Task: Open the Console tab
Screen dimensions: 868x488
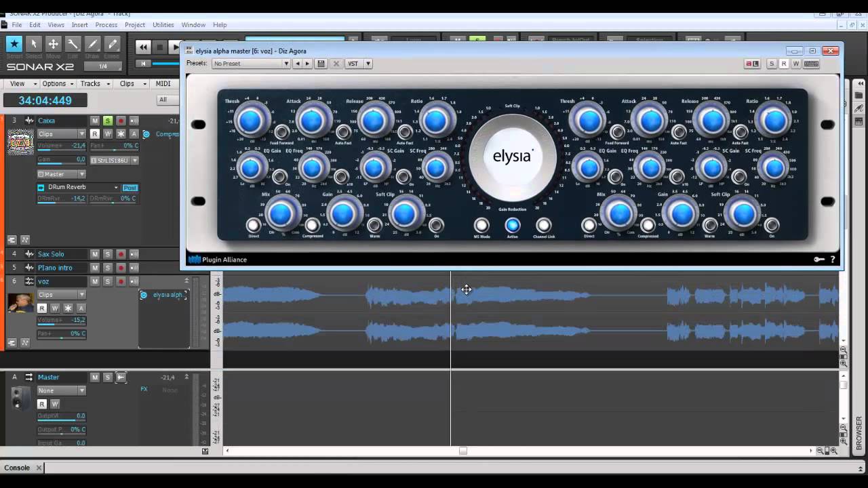Action: click(17, 468)
